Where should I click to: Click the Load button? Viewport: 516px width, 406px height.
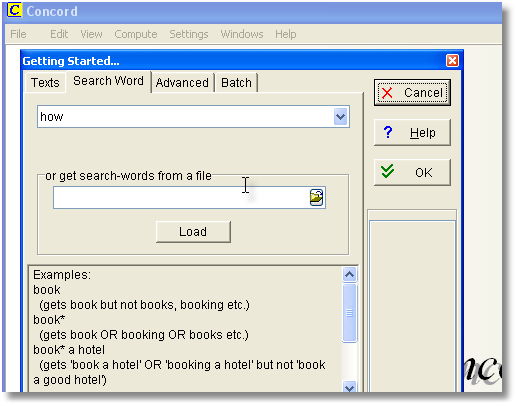click(x=193, y=232)
